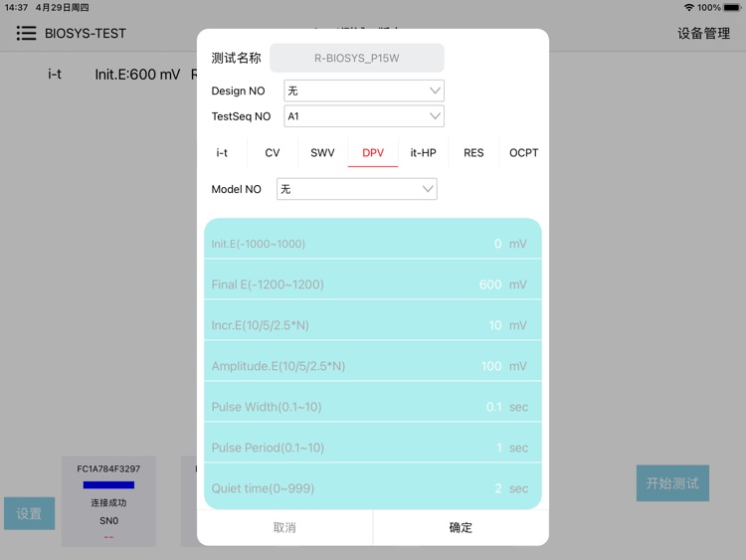Click the 开始测试 start test button
The height and width of the screenshot is (560, 746).
pos(672,483)
